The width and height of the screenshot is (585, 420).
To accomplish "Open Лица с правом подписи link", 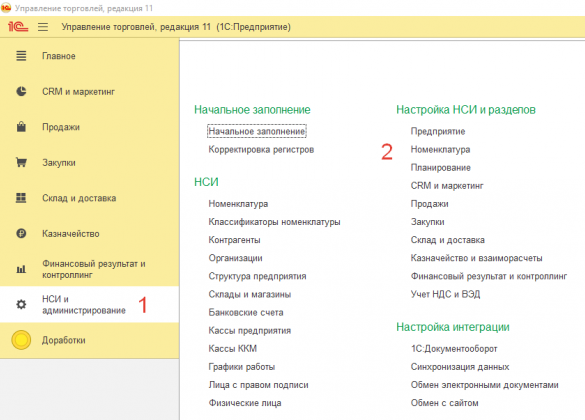I will 258,385.
